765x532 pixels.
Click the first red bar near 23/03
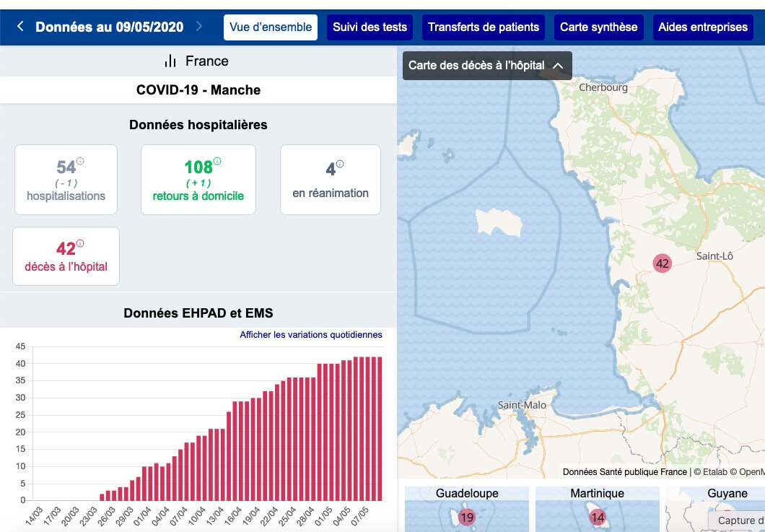102,497
